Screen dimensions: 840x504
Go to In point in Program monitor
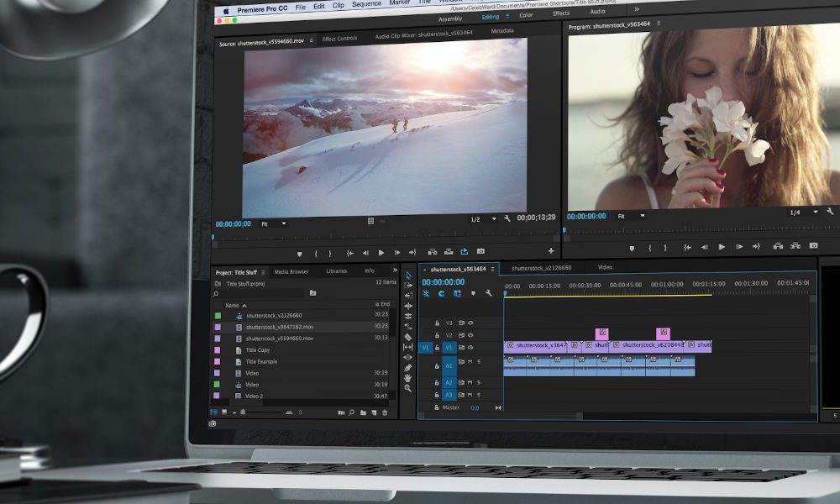pyautogui.click(x=687, y=248)
